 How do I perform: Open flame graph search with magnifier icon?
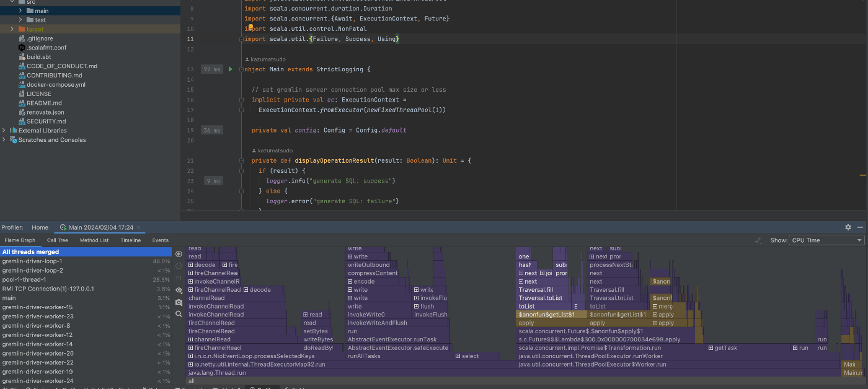tap(179, 314)
